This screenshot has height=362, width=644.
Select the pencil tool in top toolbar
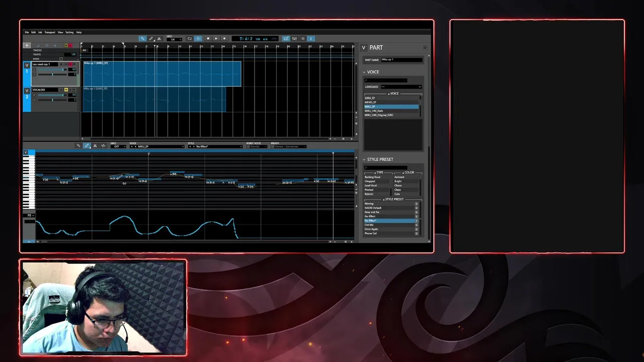click(x=151, y=39)
